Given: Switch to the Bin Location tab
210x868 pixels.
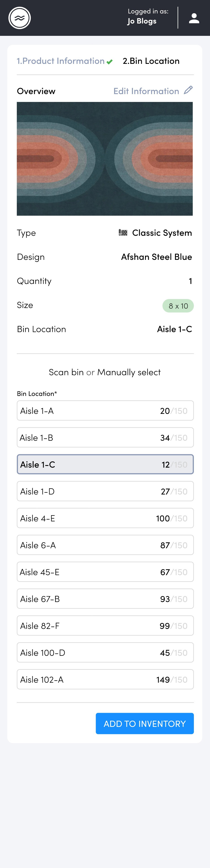Looking at the screenshot, I should pos(151,61).
